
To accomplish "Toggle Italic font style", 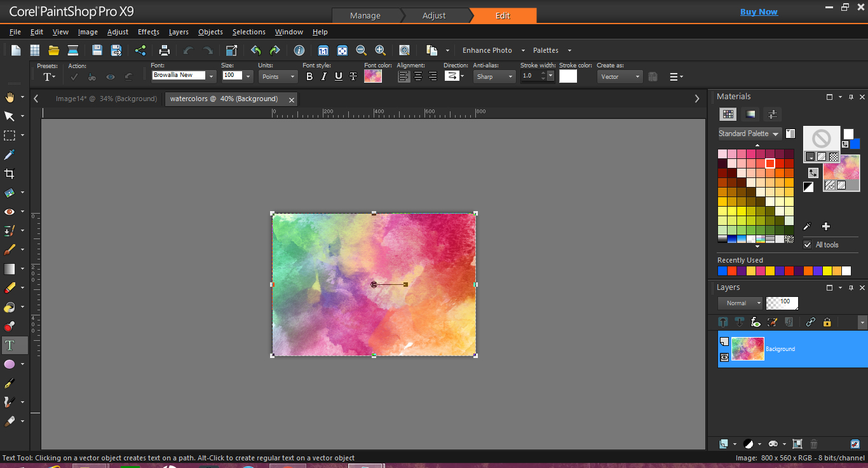I will pos(324,76).
